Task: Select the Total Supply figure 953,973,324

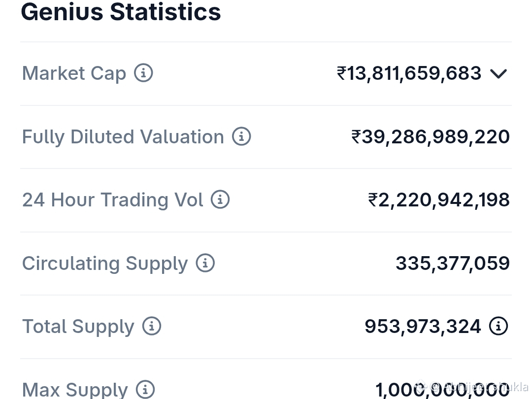Action: point(423,327)
